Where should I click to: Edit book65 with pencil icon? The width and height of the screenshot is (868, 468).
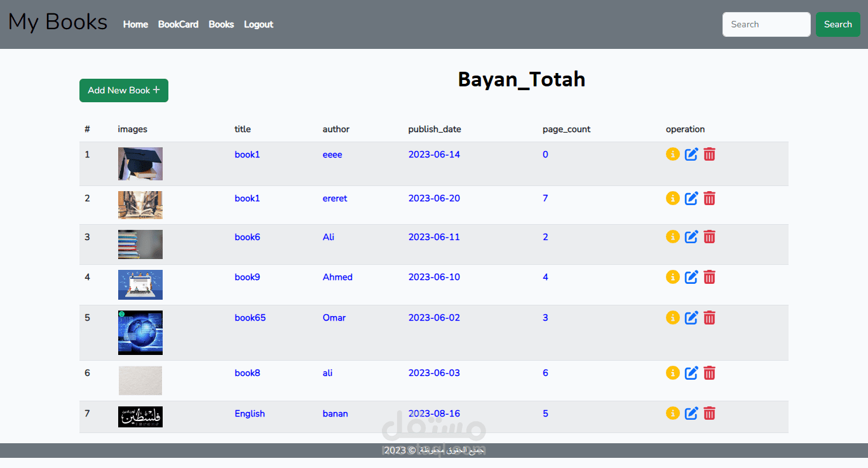[x=691, y=318]
